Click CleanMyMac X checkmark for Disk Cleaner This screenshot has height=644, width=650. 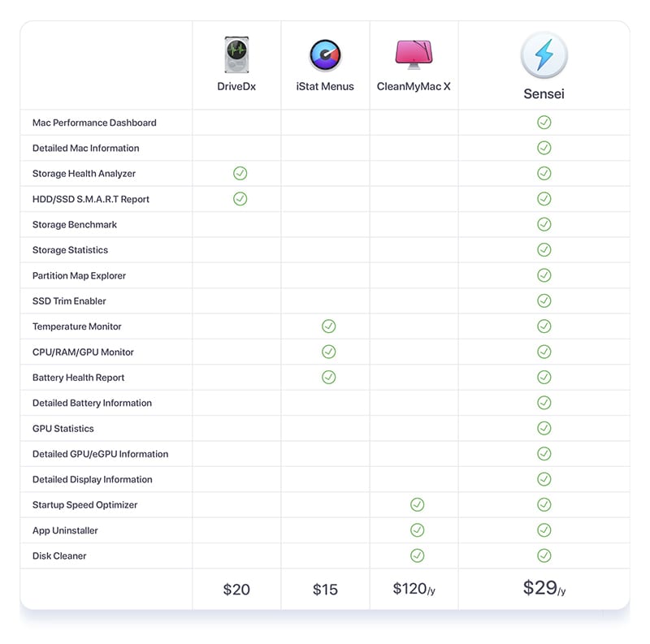click(417, 555)
